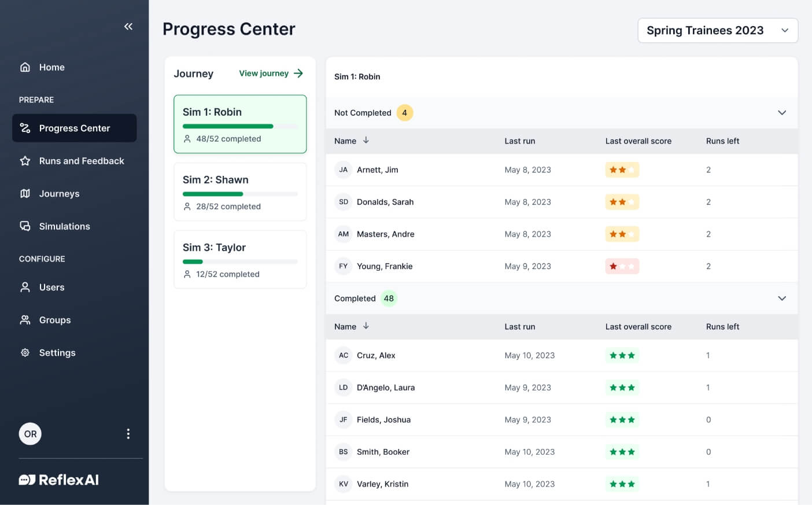The width and height of the screenshot is (812, 505).
Task: Click Runs left header in Completed table
Action: (x=723, y=326)
